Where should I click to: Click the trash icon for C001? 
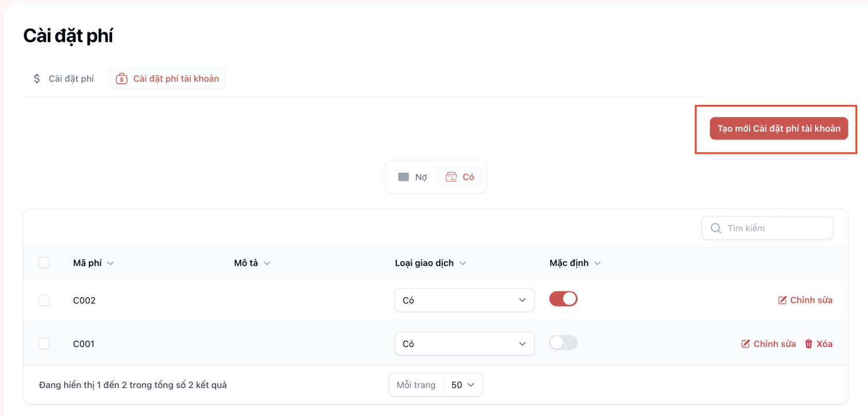click(x=809, y=344)
